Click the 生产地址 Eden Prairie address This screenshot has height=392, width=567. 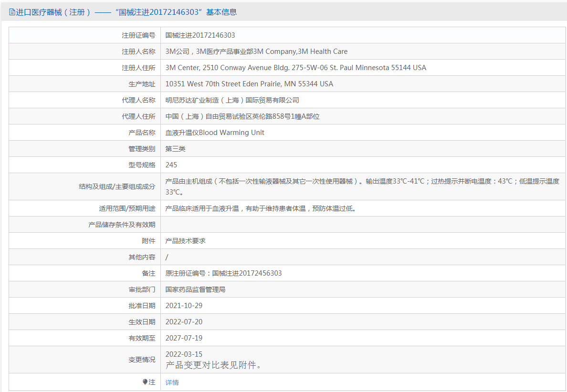[x=249, y=84]
